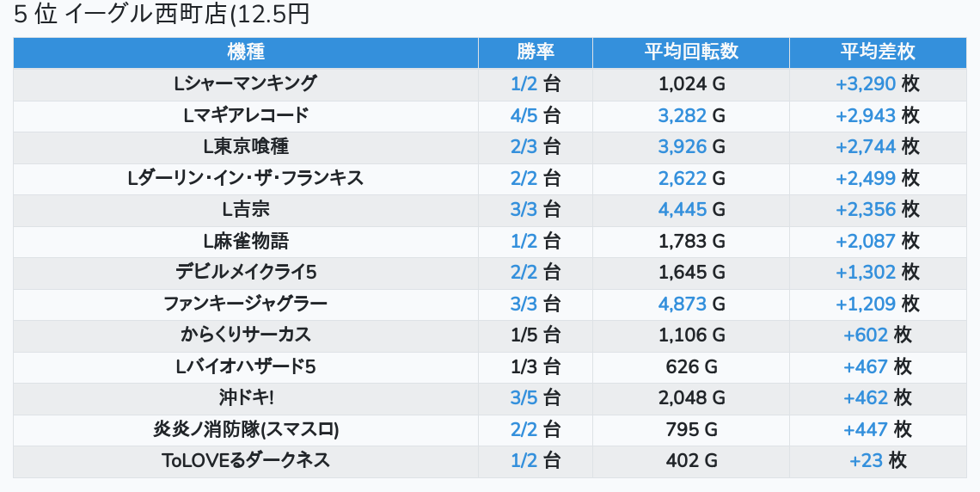
Task: Open the L東京喰種 machine entry
Action: [246, 147]
